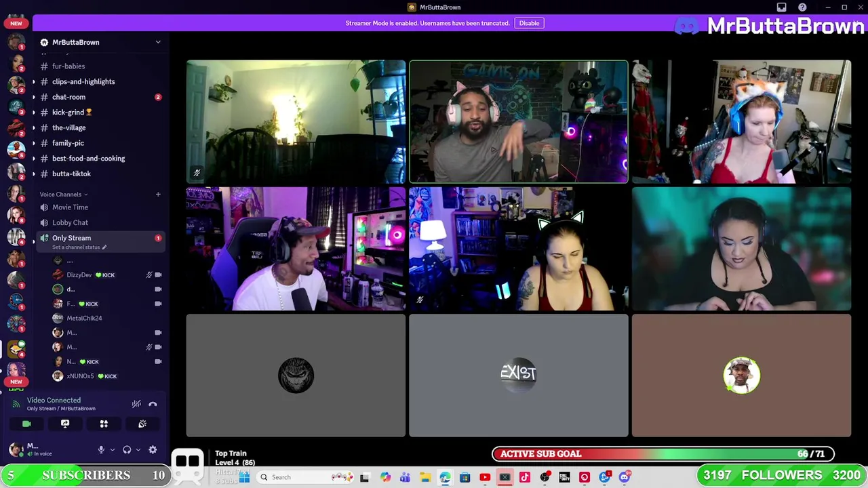This screenshot has height=488, width=868.
Task: Open User Settings gear icon
Action: tap(153, 449)
